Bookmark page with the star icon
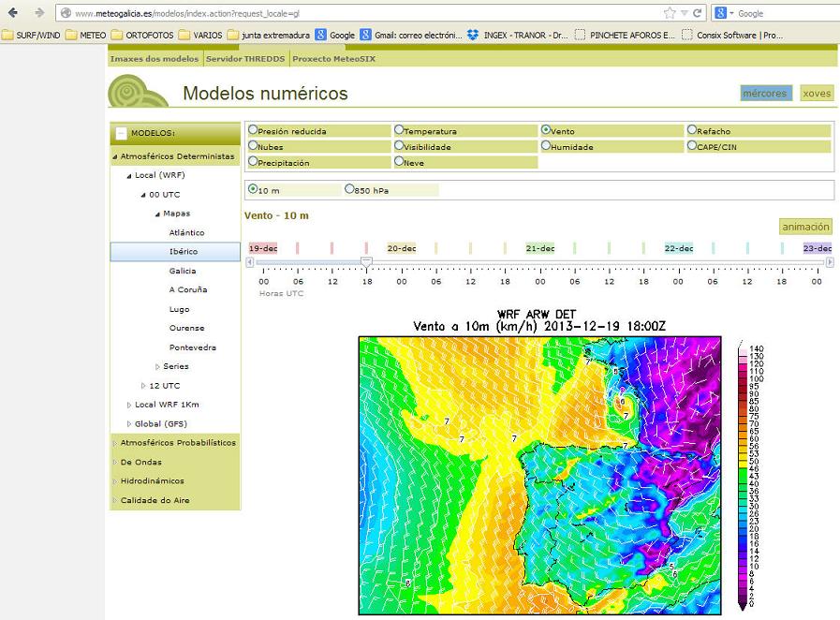Viewport: 840px width, 620px height. pos(670,13)
